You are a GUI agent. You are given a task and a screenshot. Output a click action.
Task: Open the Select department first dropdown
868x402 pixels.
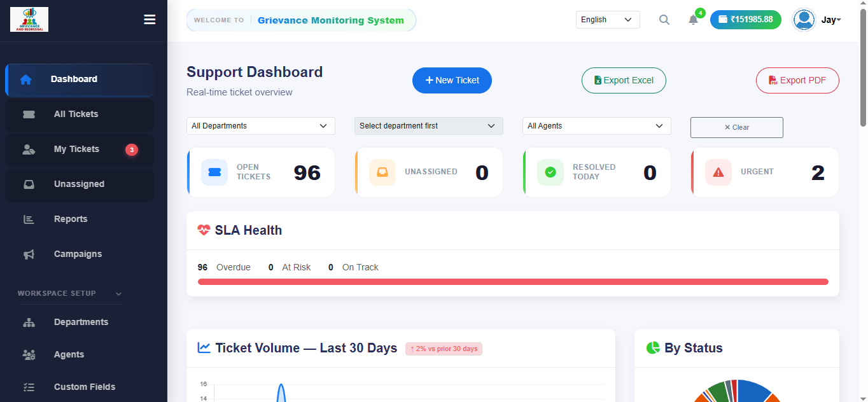[429, 126]
